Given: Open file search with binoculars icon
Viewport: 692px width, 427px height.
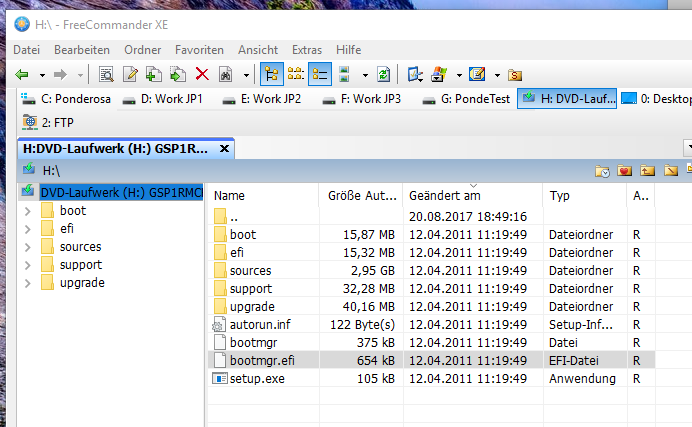Looking at the screenshot, I should [226, 75].
